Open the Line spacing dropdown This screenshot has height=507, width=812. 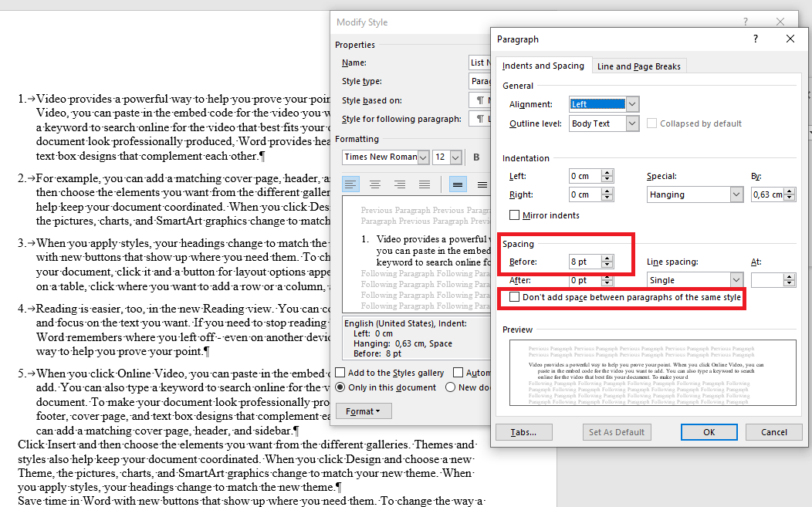[737, 280]
